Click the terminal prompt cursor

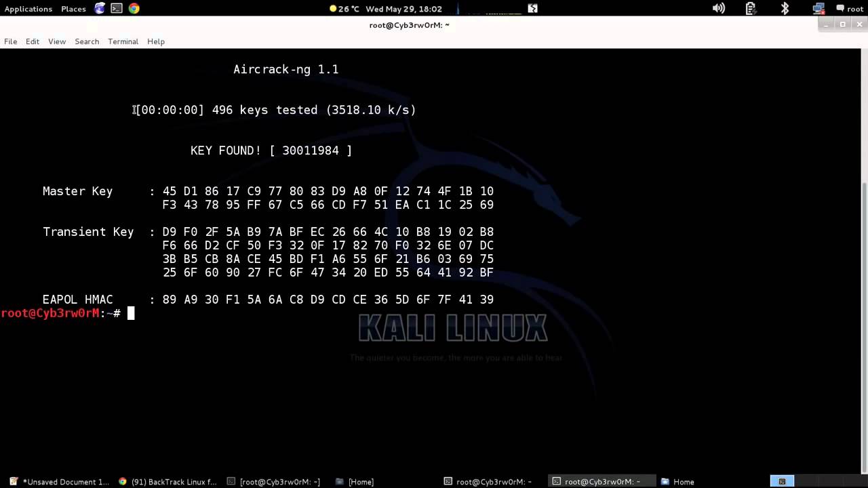(131, 313)
